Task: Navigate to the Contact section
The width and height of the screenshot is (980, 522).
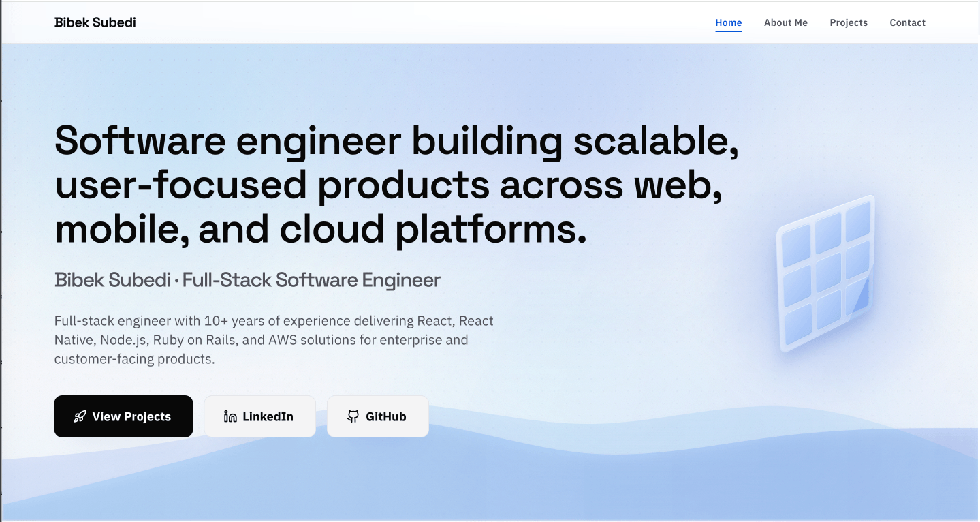Action: [x=908, y=22]
